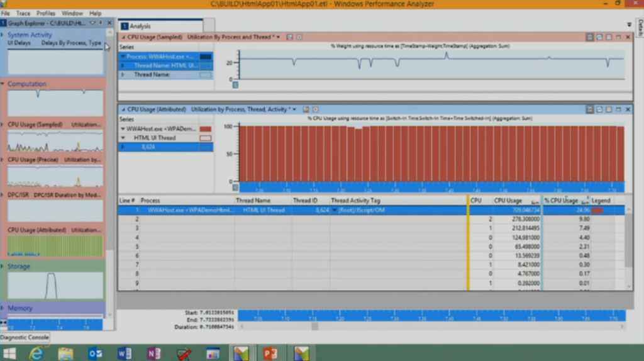Toggle graph zoom button below Sampled graph axis

point(235,85)
